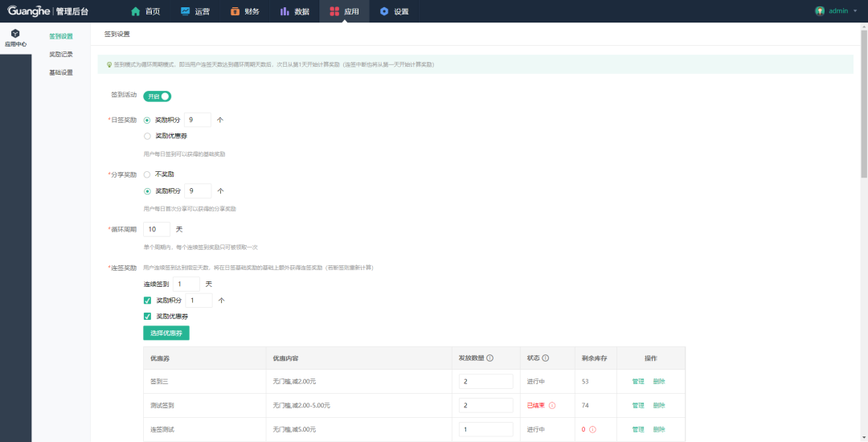Viewport: 868px width, 442px height.
Task: Click the page vertical scrollbar
Action: click(x=864, y=102)
